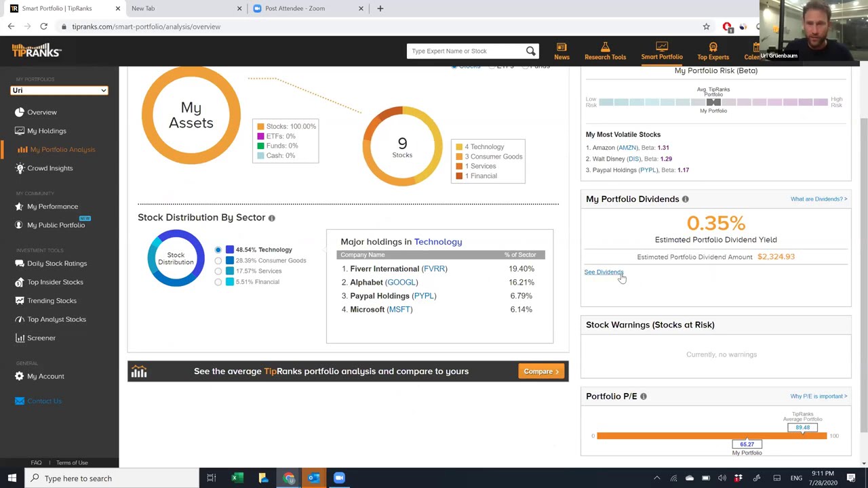Open File Explorer from the taskbar
Screen dimensions: 868x488
(x=263, y=478)
